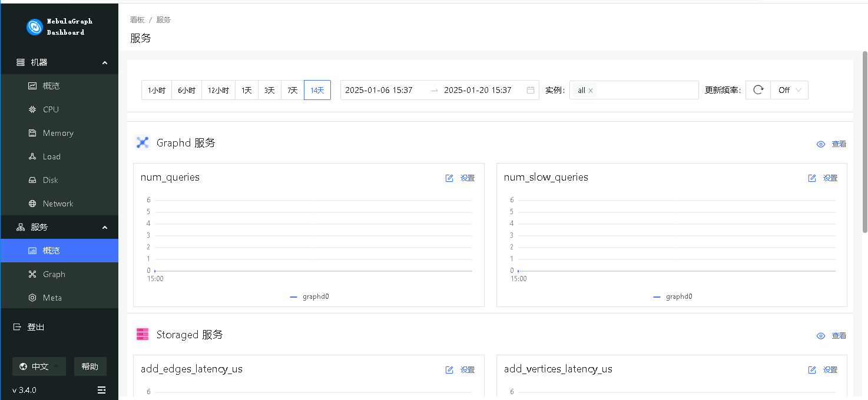Click the num_queries chart title
Screen dimensions: 868x400
click(x=170, y=177)
